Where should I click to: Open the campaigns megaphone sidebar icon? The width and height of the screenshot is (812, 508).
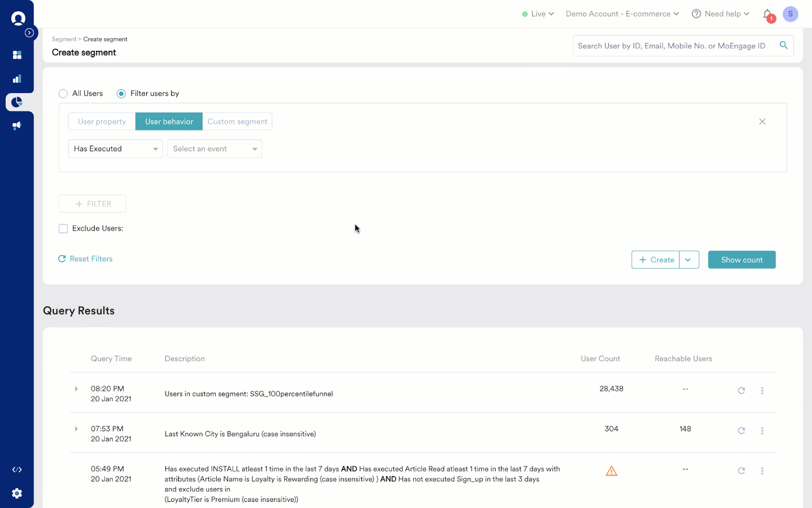17,125
